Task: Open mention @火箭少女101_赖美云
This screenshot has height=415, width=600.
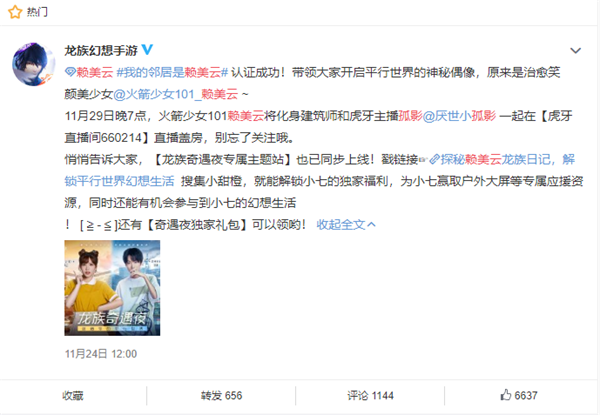Action: tap(176, 94)
